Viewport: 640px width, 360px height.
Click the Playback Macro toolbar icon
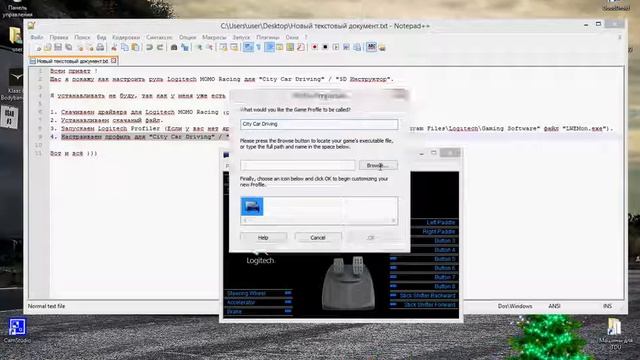[x=336, y=48]
